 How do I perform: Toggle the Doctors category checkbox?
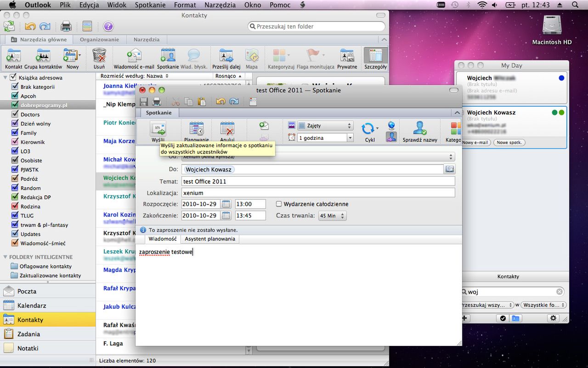tap(16, 114)
